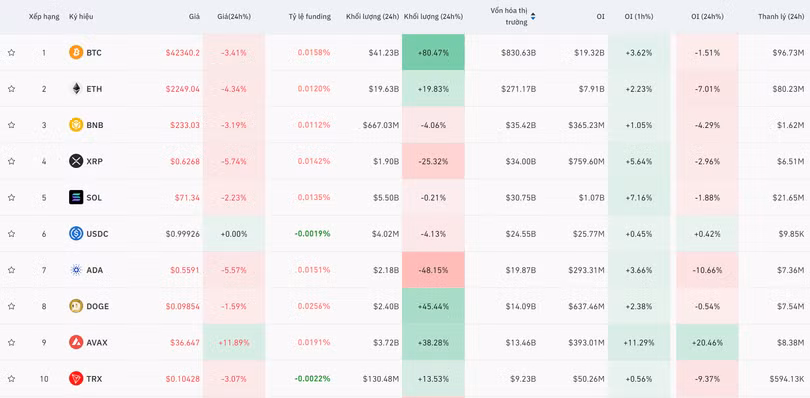Star SOL as a favorite

[x=11, y=197]
